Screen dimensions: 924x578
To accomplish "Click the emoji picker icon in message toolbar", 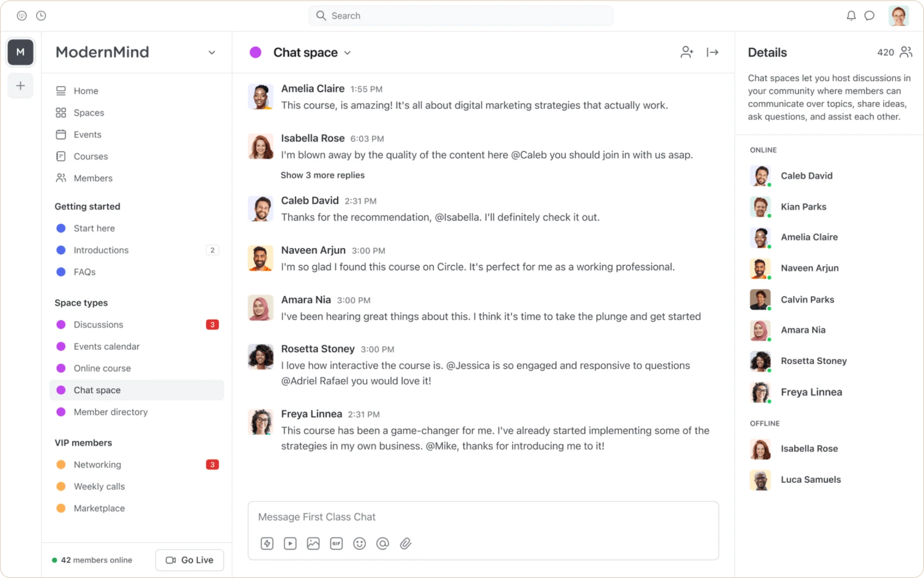I will [359, 543].
